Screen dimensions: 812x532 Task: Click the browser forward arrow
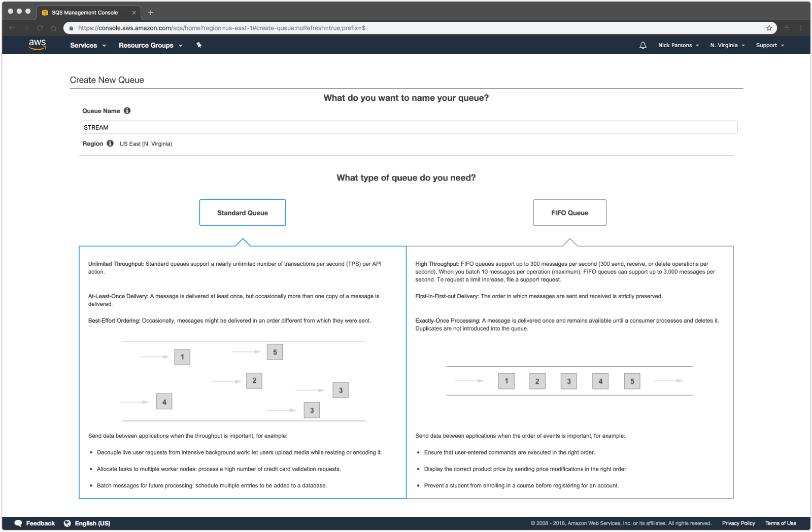coord(26,28)
